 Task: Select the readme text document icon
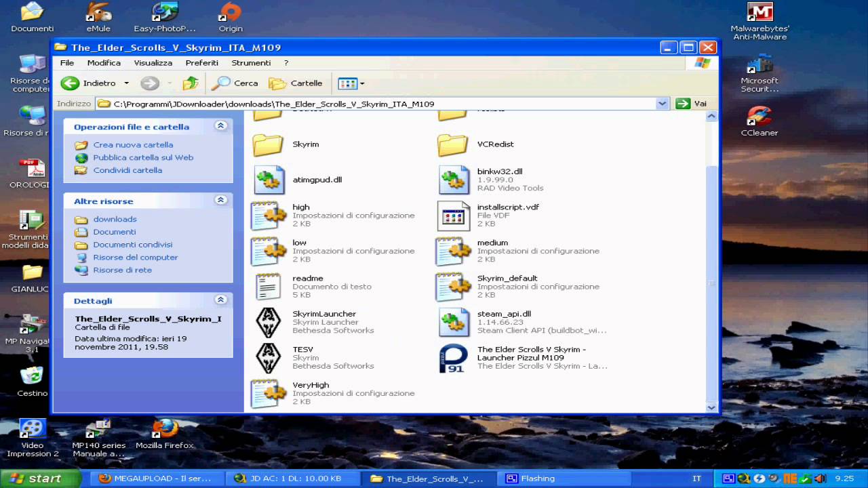(268, 287)
